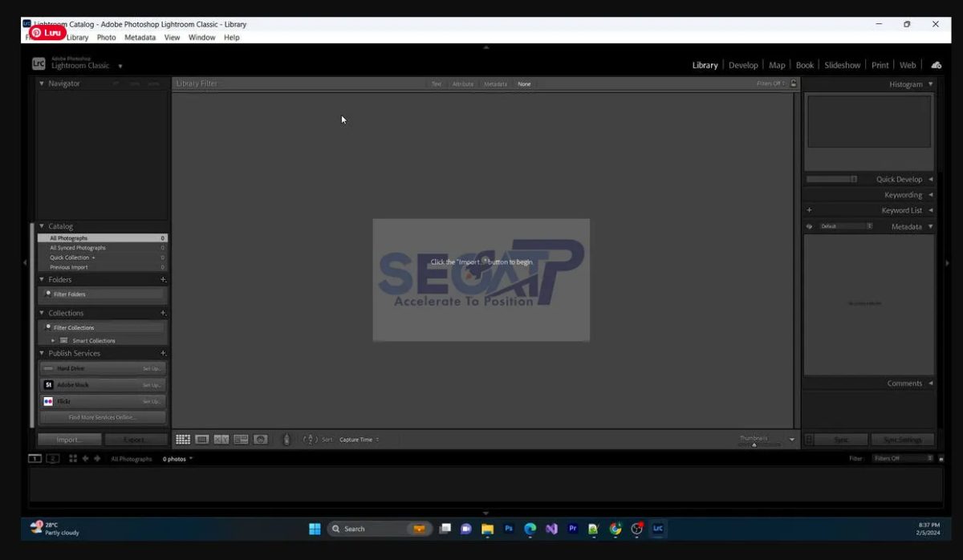
Task: Click the Lrc identity plate logo
Action: [39, 63]
